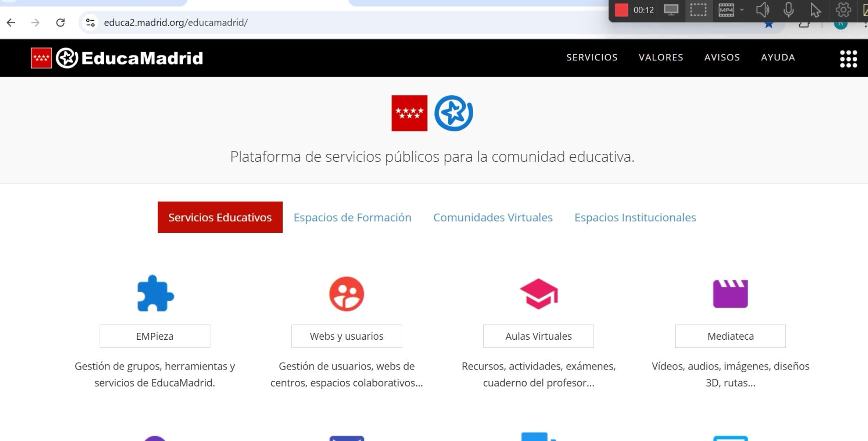Viewport: 868px width, 441px height.
Task: Click the EducaMadrid logo in the header
Action: pyautogui.click(x=117, y=58)
